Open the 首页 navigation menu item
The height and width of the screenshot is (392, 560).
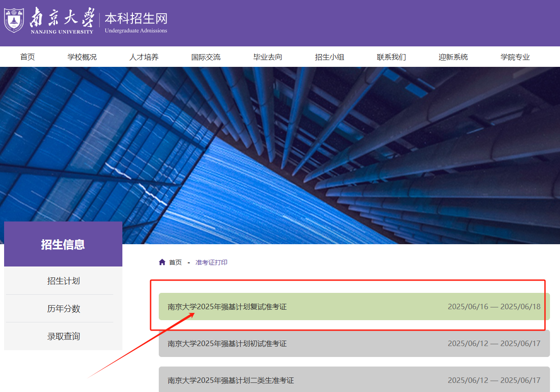(x=27, y=57)
